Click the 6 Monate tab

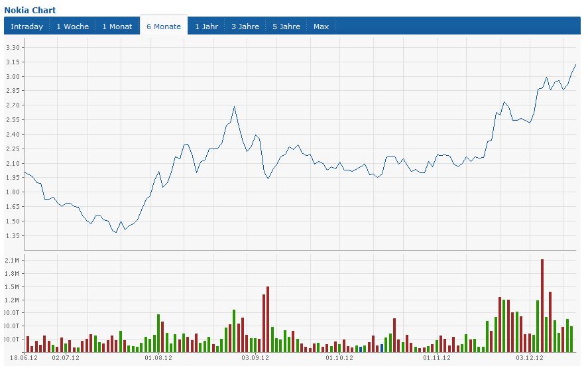(x=164, y=25)
